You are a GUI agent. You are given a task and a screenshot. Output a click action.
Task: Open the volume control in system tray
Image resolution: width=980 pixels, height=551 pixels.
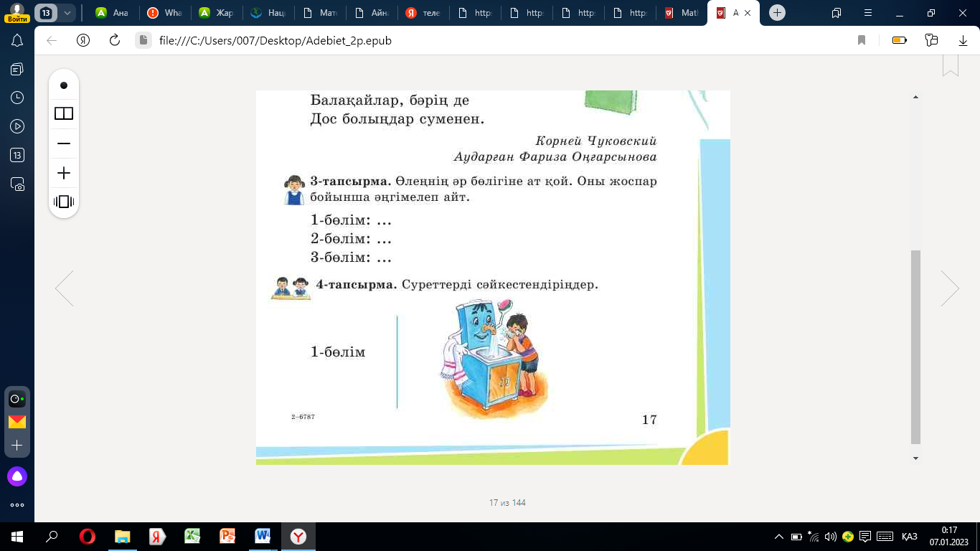[x=831, y=537]
